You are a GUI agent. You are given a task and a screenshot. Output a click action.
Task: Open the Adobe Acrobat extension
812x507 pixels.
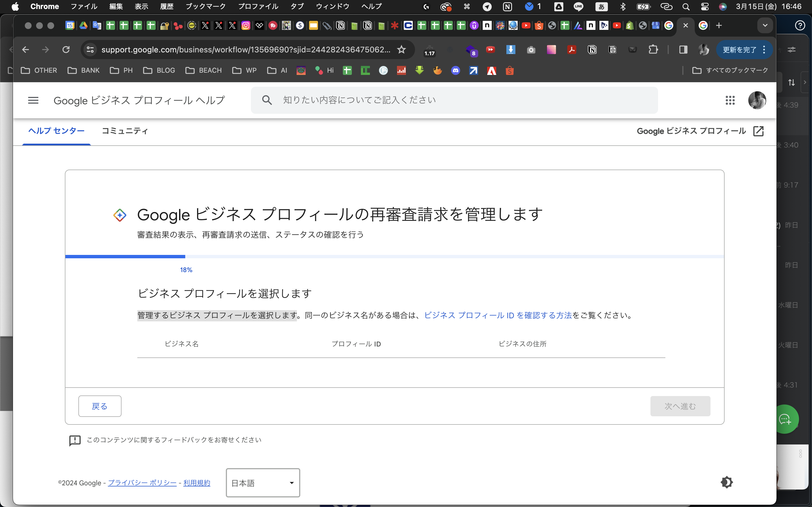[x=572, y=50]
